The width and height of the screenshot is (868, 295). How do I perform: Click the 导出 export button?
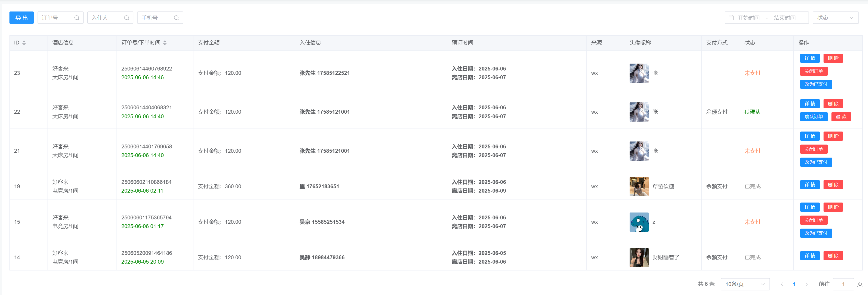click(x=21, y=18)
